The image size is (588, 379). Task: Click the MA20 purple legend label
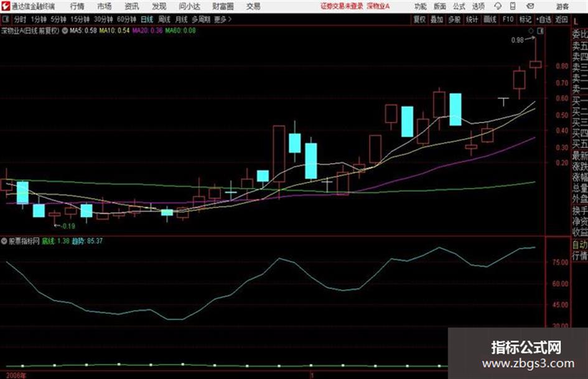tap(140, 30)
